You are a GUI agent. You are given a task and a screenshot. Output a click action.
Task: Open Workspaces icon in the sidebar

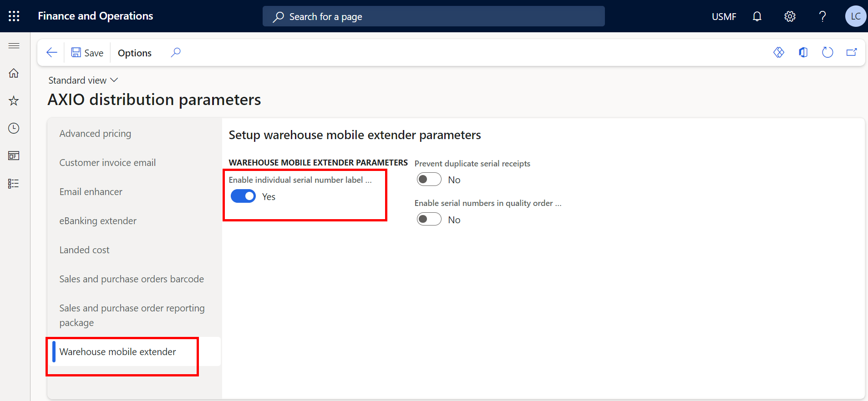coord(14,156)
